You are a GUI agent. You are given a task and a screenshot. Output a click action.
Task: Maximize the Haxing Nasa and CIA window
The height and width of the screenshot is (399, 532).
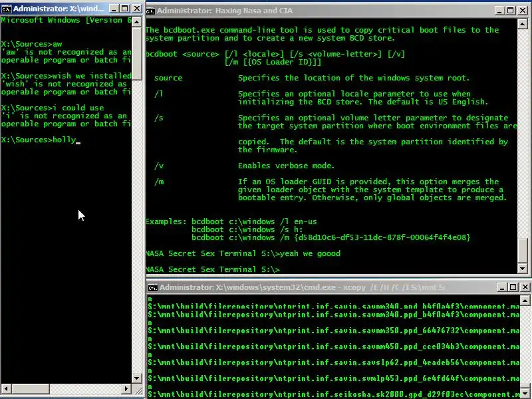pos(510,11)
